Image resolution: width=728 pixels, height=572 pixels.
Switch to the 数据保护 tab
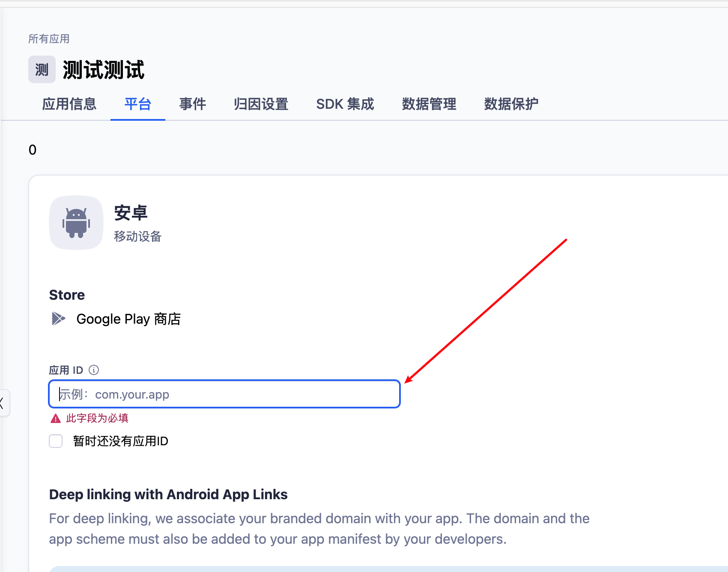[x=511, y=104]
